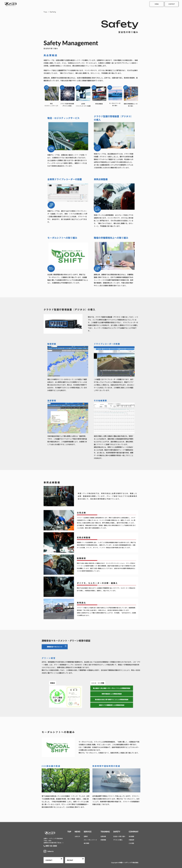Click the 車両美化 truck photo
Image resolution: width=182 pixels, height=868 pixels.
point(59,609)
